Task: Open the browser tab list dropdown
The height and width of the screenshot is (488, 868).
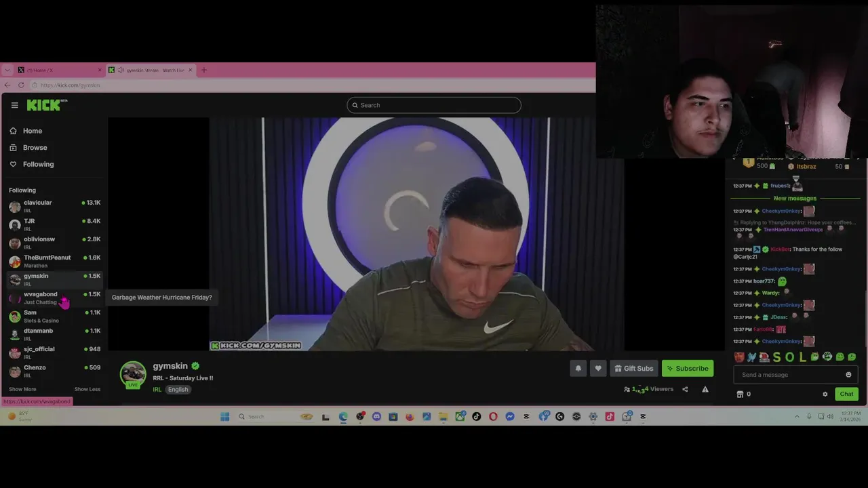Action: (7, 70)
